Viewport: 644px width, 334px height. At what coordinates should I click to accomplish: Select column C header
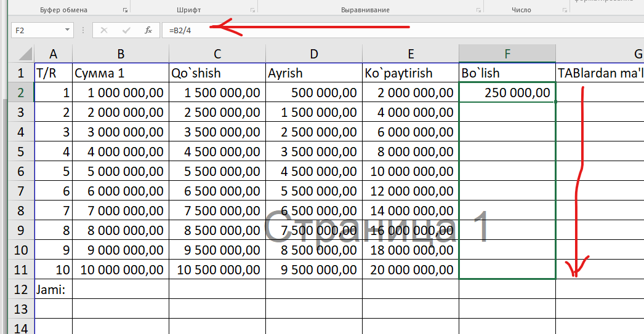pyautogui.click(x=217, y=54)
